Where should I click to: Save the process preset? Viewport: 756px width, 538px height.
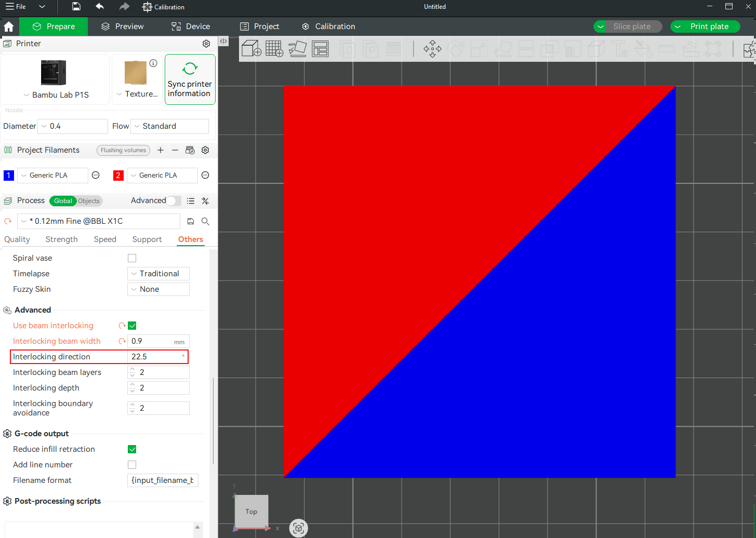(x=191, y=221)
